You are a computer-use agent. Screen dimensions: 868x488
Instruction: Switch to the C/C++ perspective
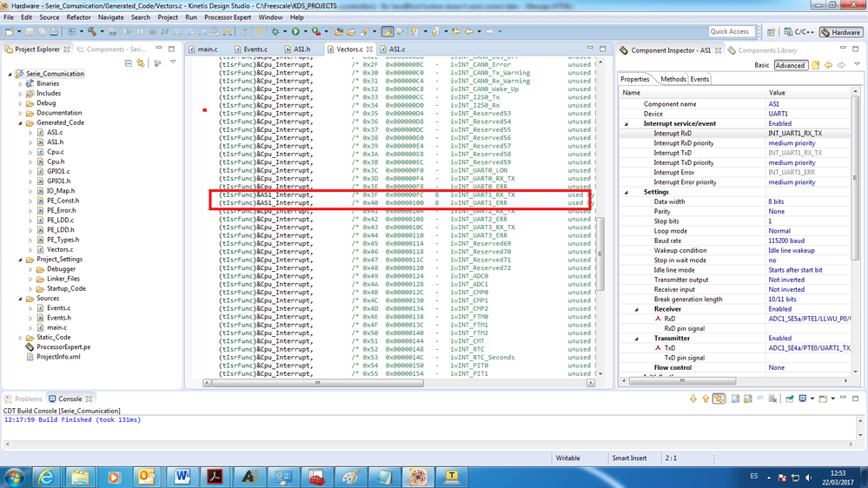(799, 32)
